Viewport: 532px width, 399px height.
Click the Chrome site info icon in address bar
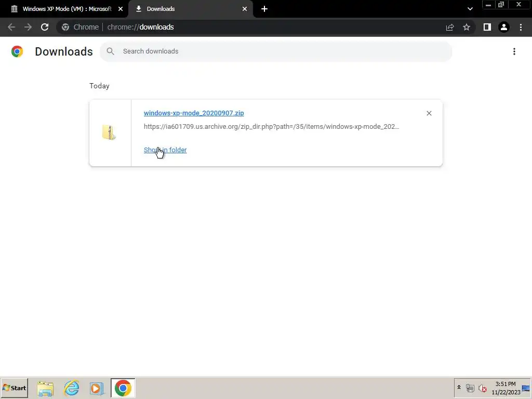[x=65, y=27]
